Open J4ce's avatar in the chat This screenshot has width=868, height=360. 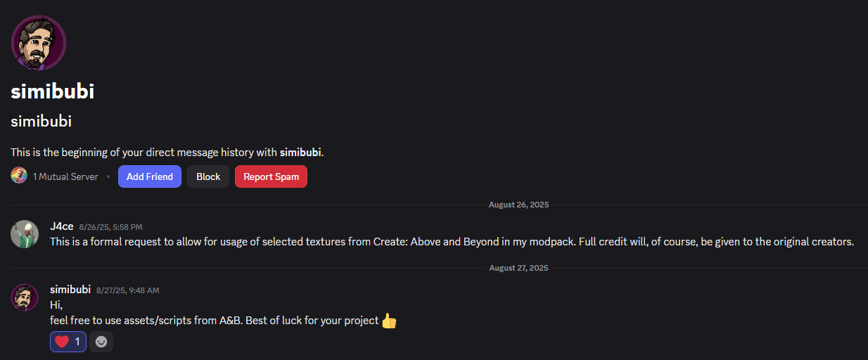[x=25, y=234]
